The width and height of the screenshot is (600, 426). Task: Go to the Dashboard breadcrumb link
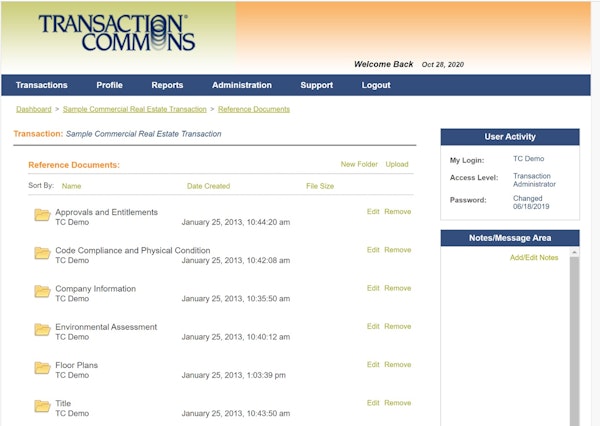click(33, 109)
